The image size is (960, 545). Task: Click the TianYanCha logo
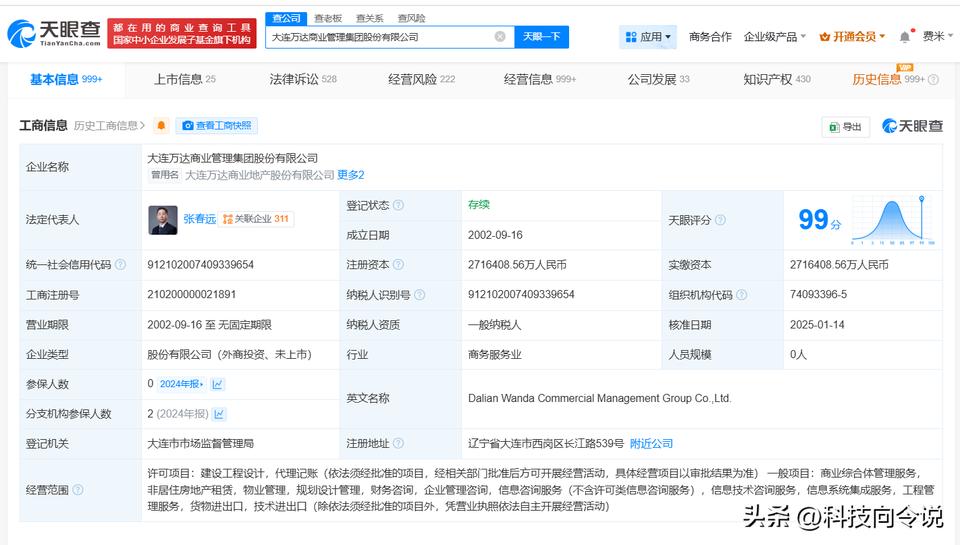pyautogui.click(x=54, y=33)
